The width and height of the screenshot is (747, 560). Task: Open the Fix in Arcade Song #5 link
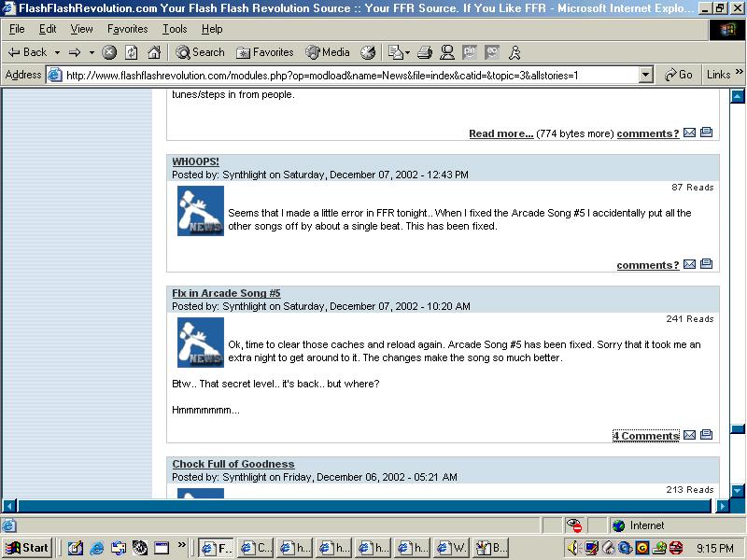tap(226, 293)
